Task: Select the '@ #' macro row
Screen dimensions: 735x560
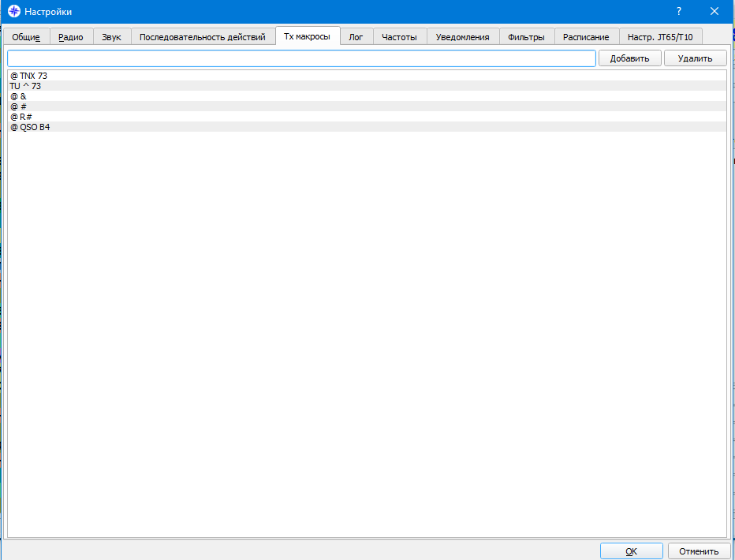Action: 367,106
